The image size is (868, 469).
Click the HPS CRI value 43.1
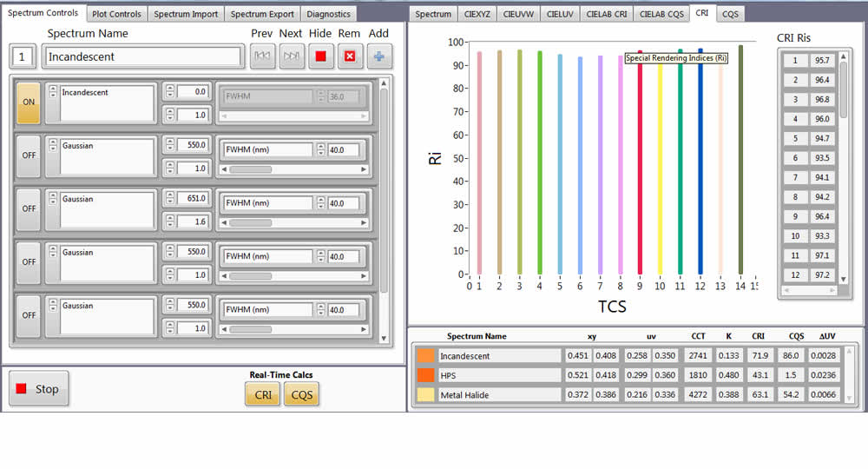760,375
